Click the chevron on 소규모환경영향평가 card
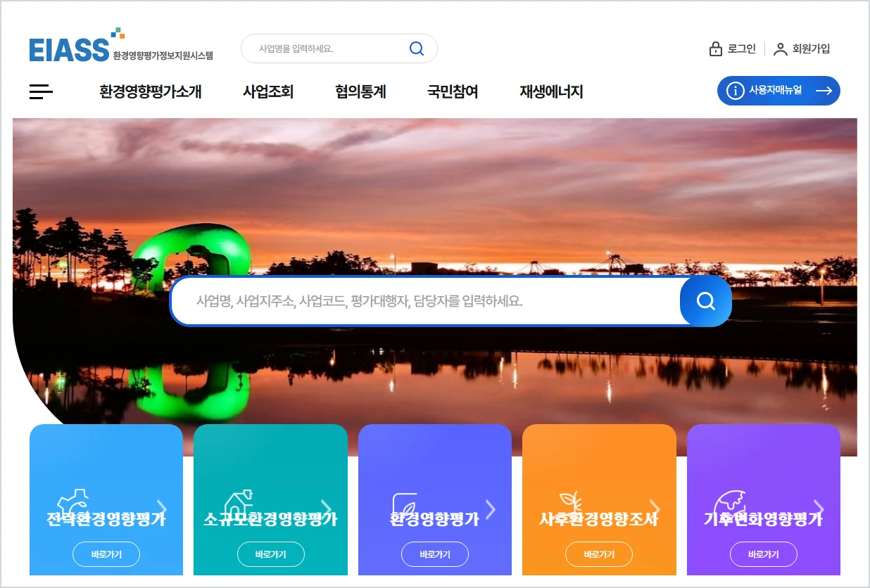 (327, 509)
